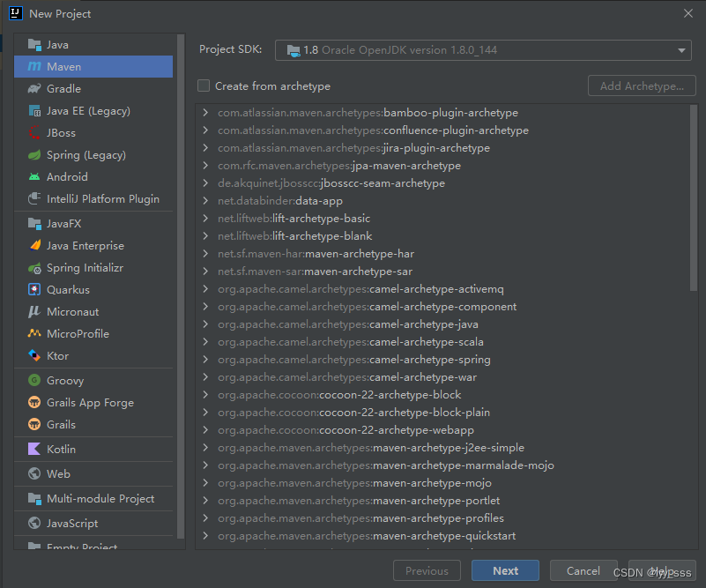Click the Micronaut mu icon

click(34, 311)
